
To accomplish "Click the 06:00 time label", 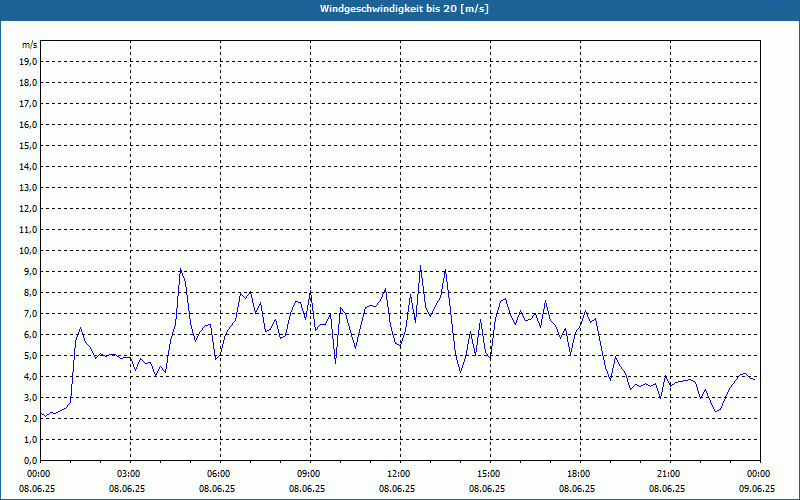I will (x=220, y=474).
